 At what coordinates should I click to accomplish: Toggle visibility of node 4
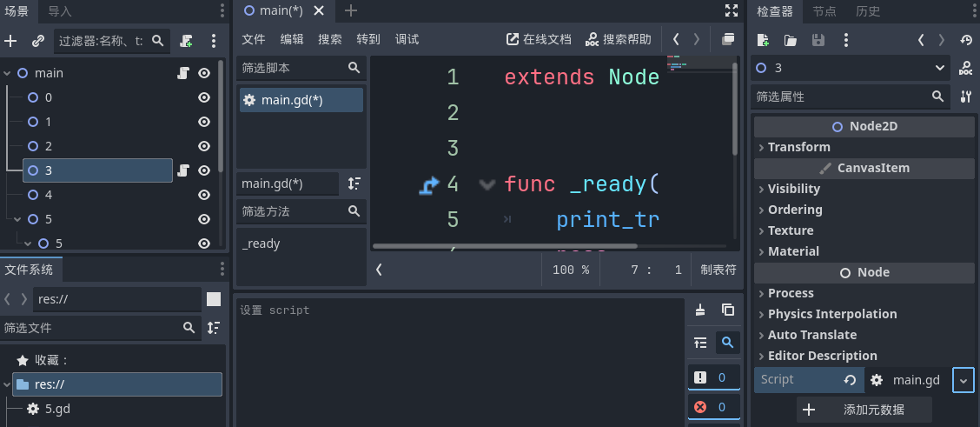204,195
